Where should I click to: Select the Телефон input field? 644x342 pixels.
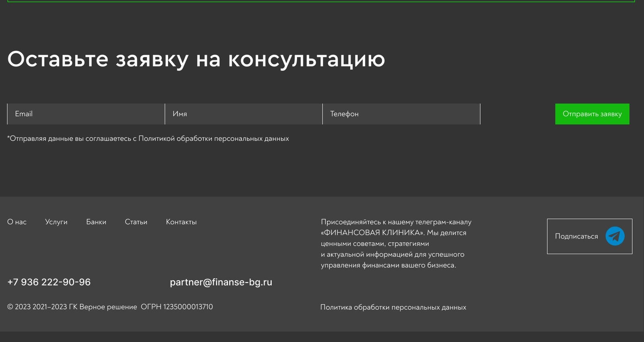[401, 114]
